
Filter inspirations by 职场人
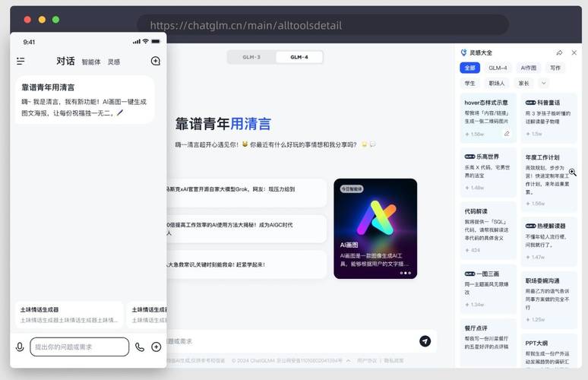[497, 84]
